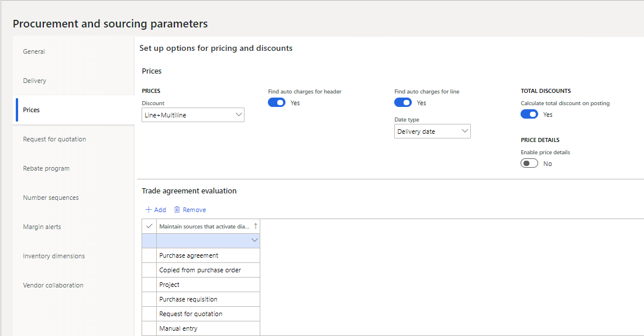Click Maintain sources column header
The height and width of the screenshot is (336, 644).
[204, 226]
